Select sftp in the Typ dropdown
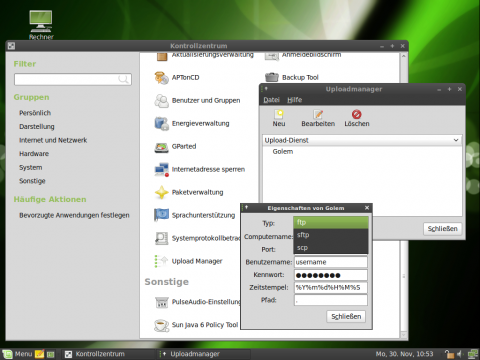 point(331,235)
